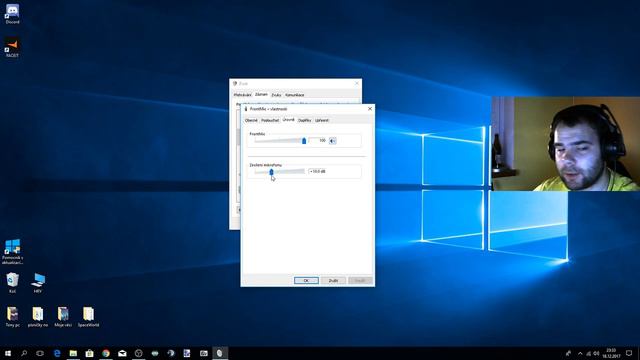640x360 pixels.
Task: Open the rightmost desktop folder in the bottom row
Action: [x=89, y=317]
